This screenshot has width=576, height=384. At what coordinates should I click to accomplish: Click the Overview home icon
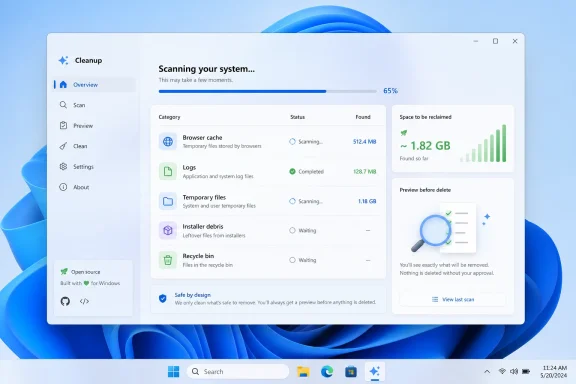63,85
